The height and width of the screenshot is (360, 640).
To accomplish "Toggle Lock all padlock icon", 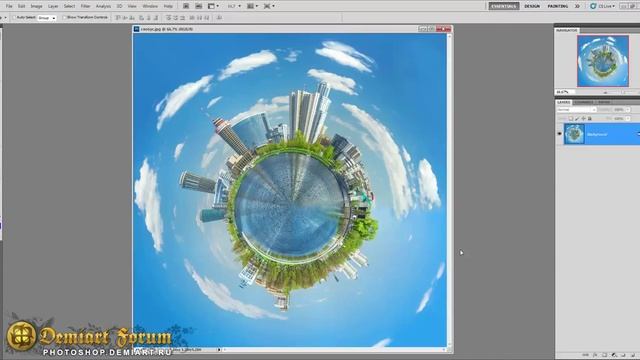I will [589, 118].
